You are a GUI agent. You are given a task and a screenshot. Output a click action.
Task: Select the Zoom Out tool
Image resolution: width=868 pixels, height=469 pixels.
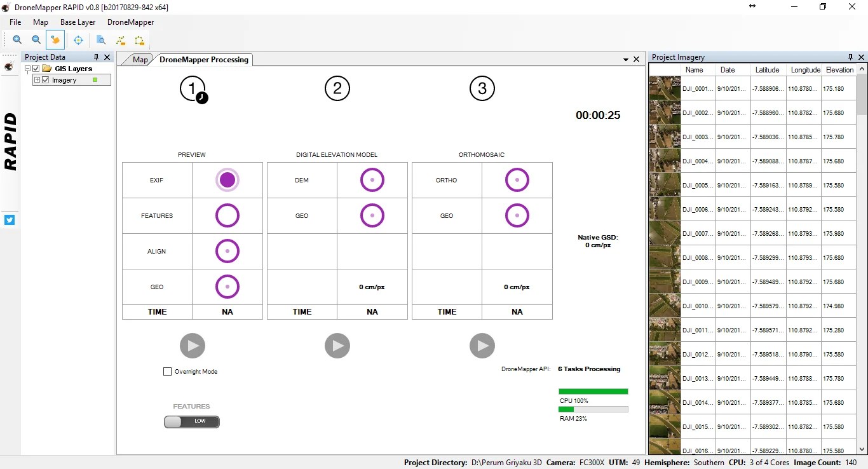point(36,39)
